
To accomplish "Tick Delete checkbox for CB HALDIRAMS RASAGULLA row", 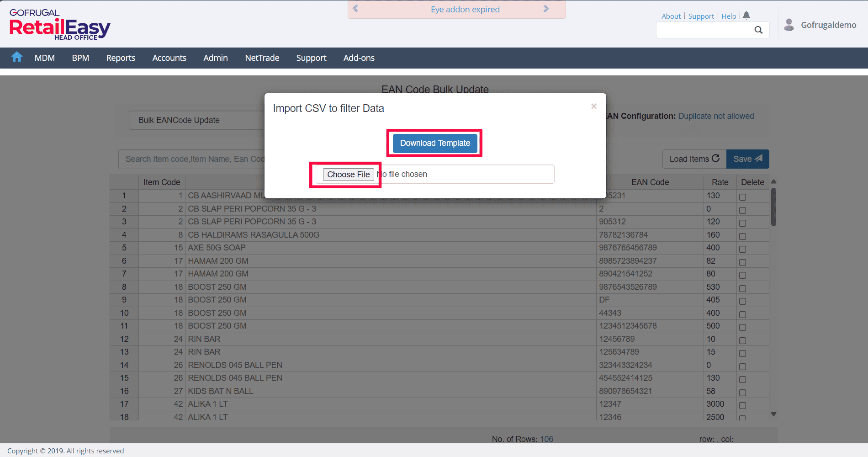I will (743, 236).
